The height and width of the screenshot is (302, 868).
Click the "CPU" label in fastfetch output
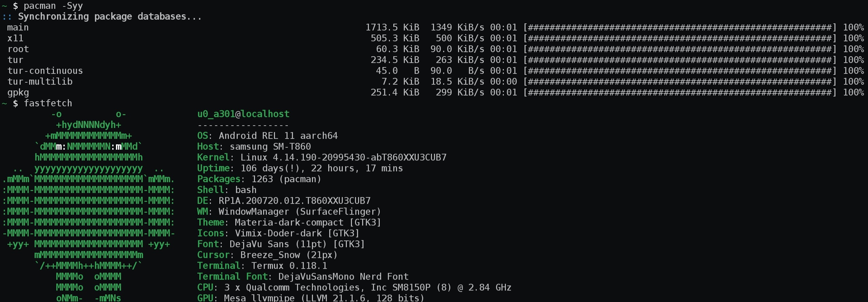click(205, 287)
